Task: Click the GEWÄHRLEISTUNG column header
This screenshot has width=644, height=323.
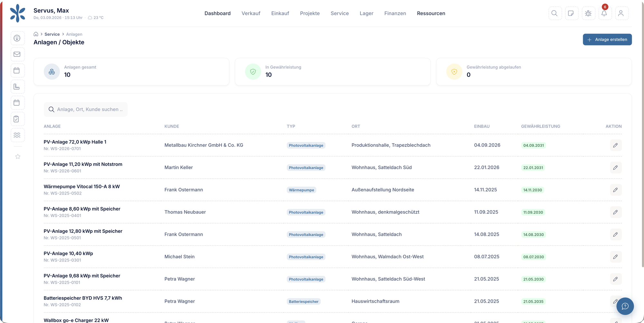Action: 541,126
